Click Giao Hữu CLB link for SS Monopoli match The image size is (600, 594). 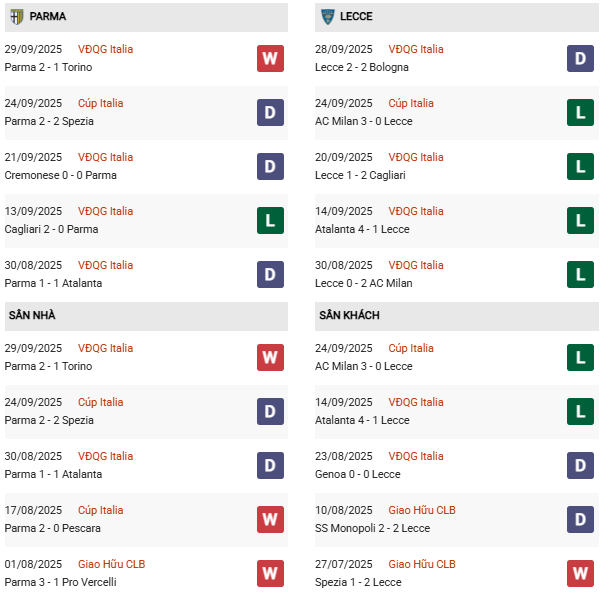[420, 510]
